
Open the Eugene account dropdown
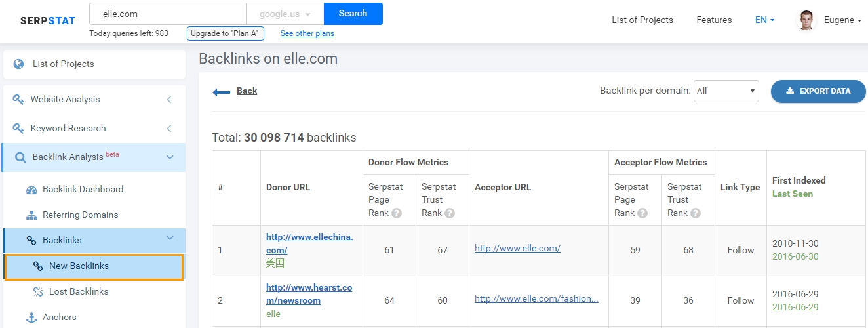point(842,20)
